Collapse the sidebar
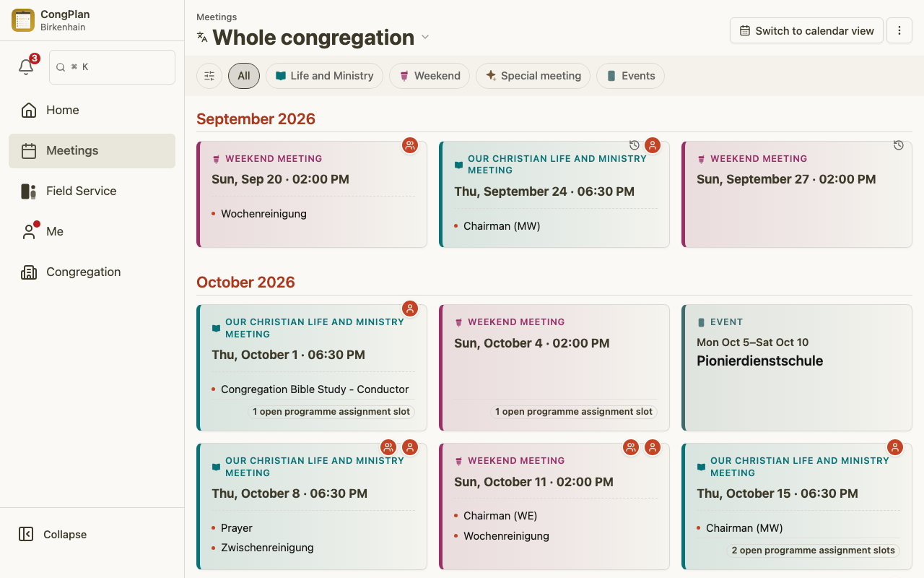The height and width of the screenshot is (578, 924). click(x=52, y=535)
